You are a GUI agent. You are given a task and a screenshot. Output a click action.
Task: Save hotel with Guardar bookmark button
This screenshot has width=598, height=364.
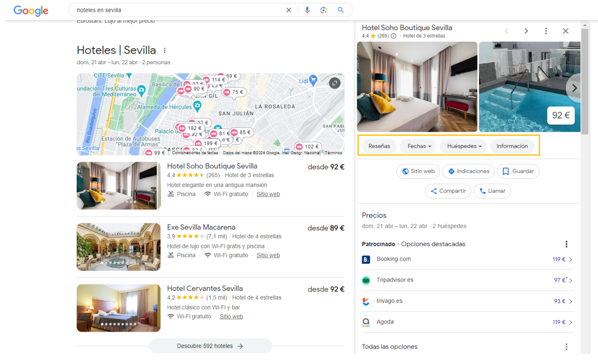(x=518, y=171)
